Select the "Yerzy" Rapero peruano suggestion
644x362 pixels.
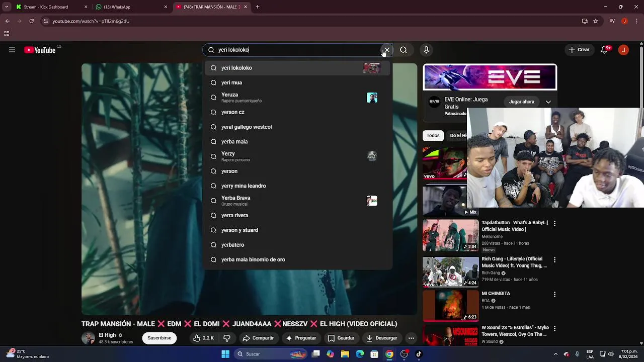point(297,156)
